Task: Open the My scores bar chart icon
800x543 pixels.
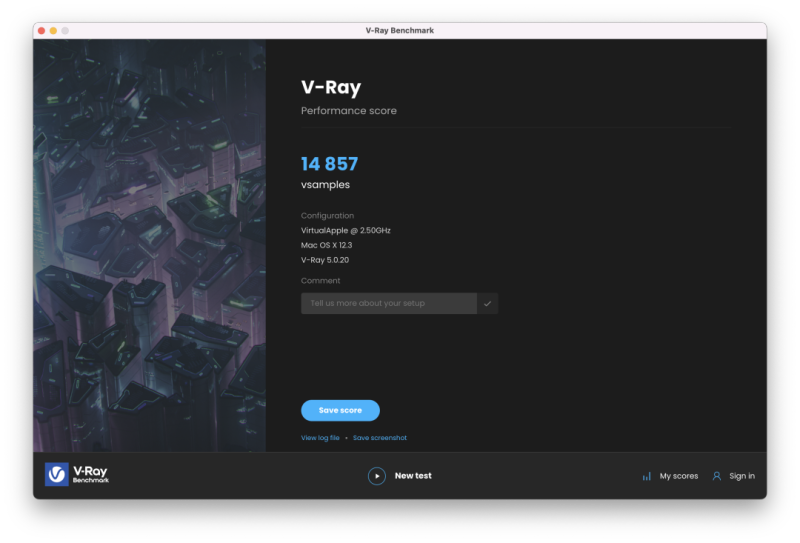Action: click(x=647, y=476)
